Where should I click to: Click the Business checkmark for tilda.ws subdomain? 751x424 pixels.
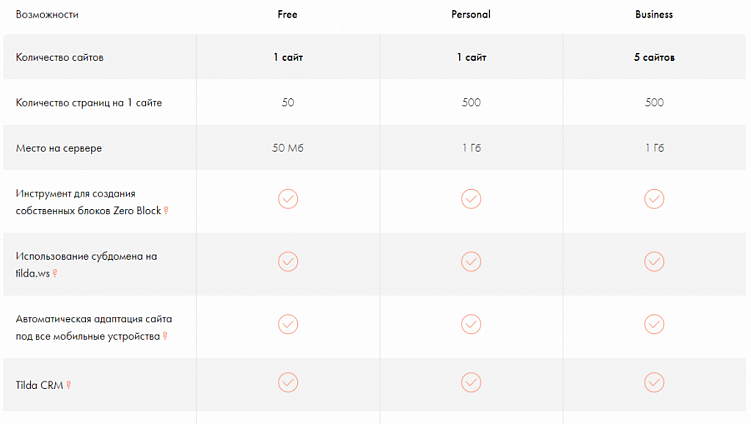[x=654, y=262]
